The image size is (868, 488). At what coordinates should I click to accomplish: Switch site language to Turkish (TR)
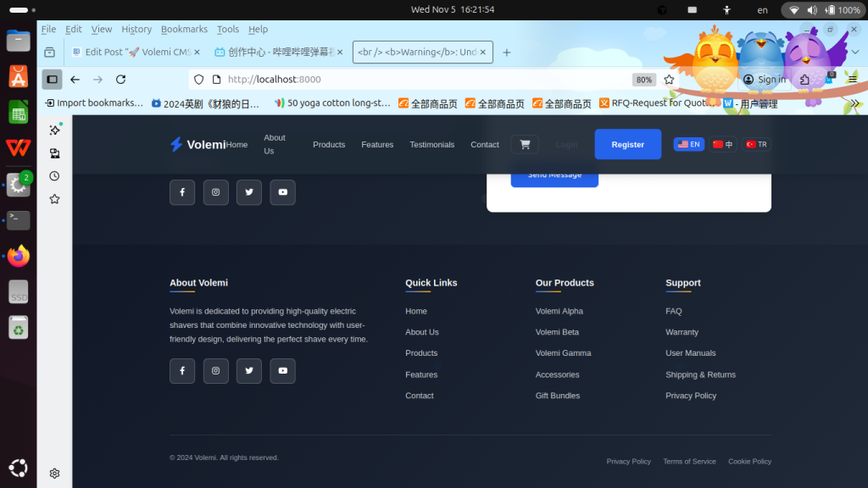pos(756,145)
